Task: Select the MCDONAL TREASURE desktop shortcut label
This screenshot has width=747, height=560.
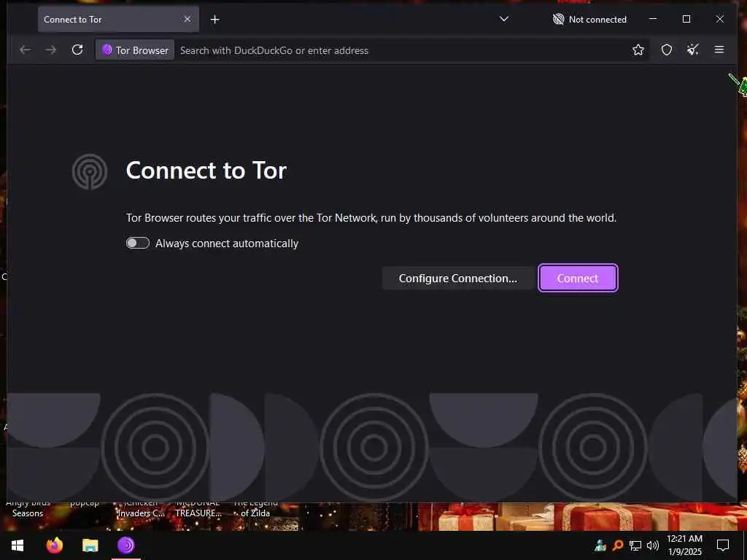Action: pyautogui.click(x=198, y=508)
